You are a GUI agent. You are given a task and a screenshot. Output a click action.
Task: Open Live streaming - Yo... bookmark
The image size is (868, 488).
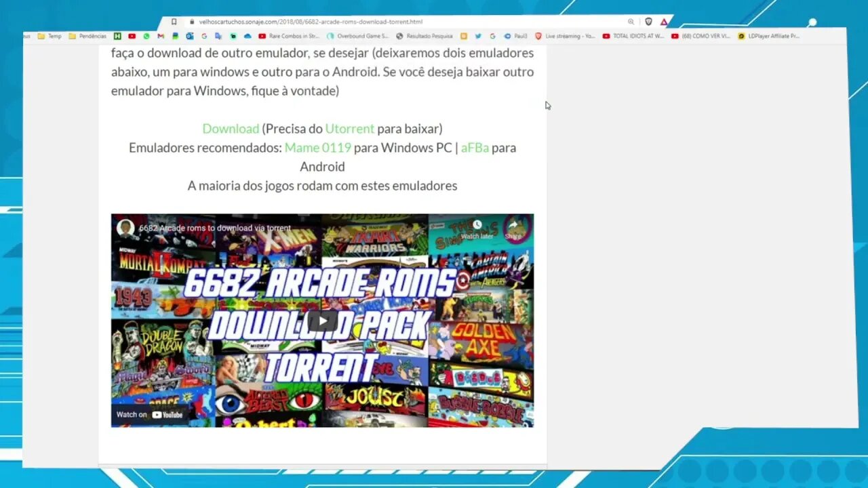point(566,36)
